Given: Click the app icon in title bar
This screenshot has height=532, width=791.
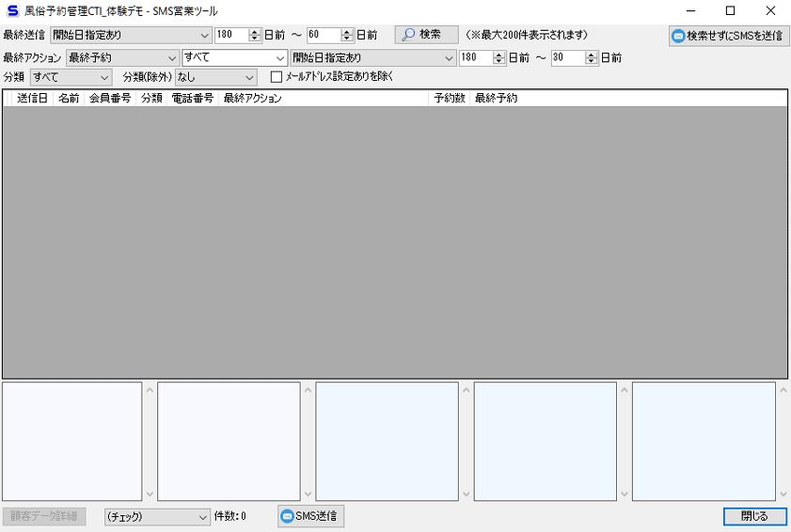Looking at the screenshot, I should coord(12,11).
